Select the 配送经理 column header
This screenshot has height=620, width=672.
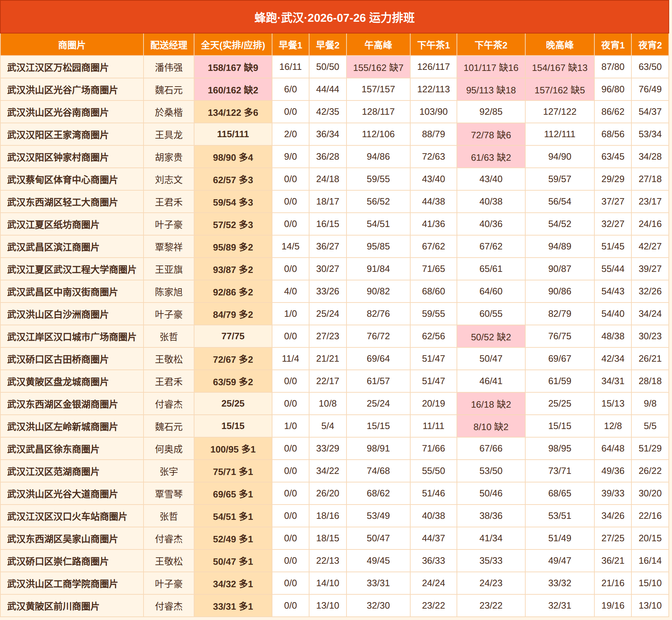coord(169,45)
